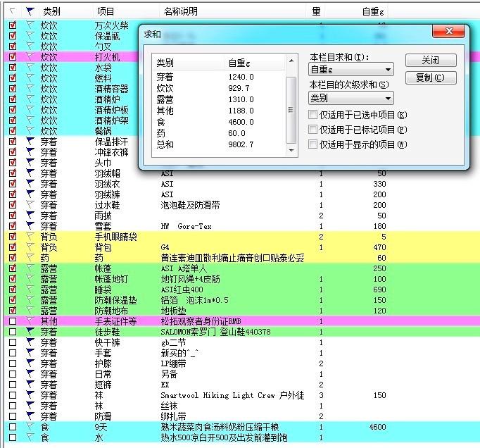Toggle the blue flag on the 雨披 row

30,216
